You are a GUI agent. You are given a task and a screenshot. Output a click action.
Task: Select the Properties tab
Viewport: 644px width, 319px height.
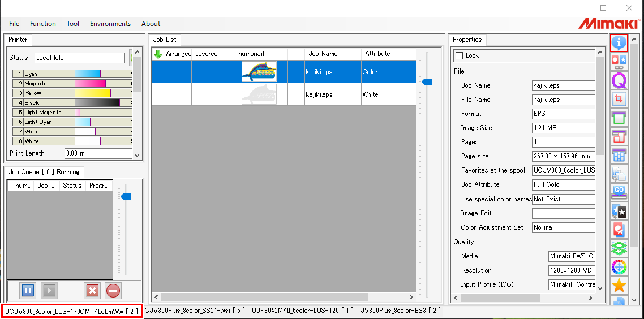(x=467, y=40)
